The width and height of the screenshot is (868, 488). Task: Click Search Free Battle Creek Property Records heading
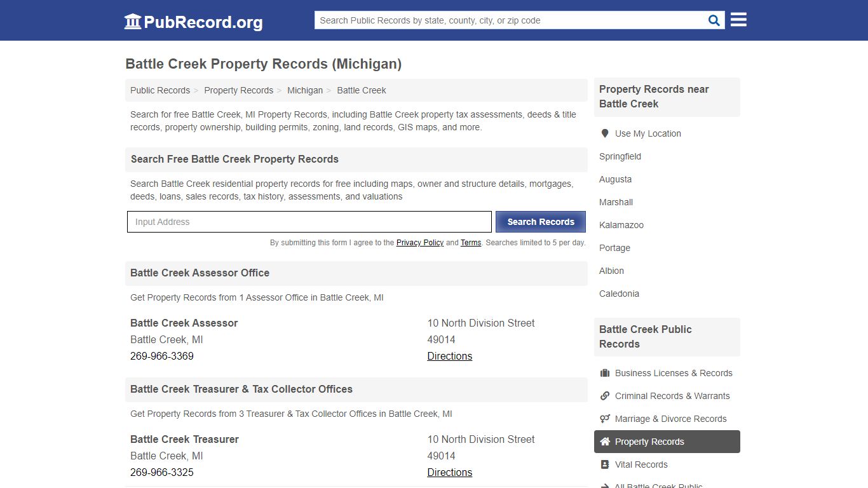[x=234, y=159]
